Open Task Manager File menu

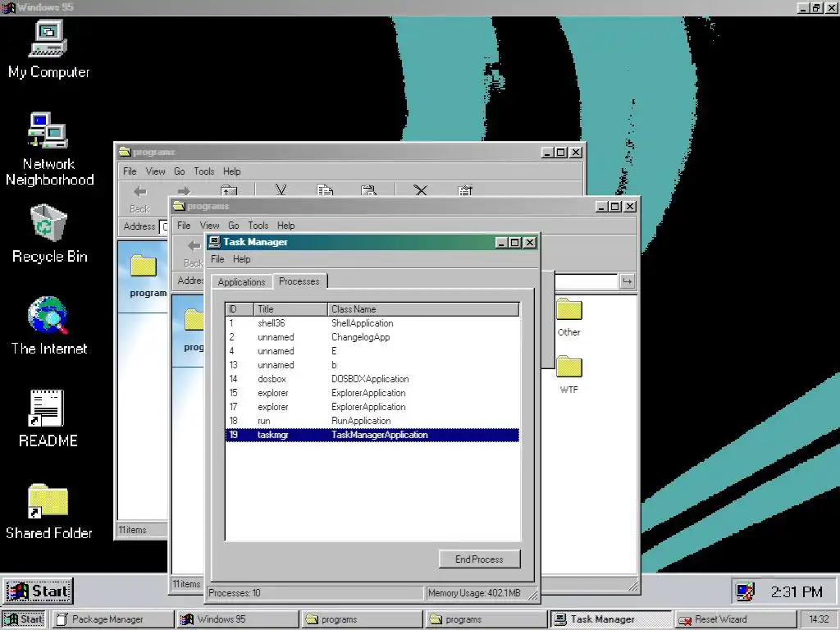pos(217,258)
